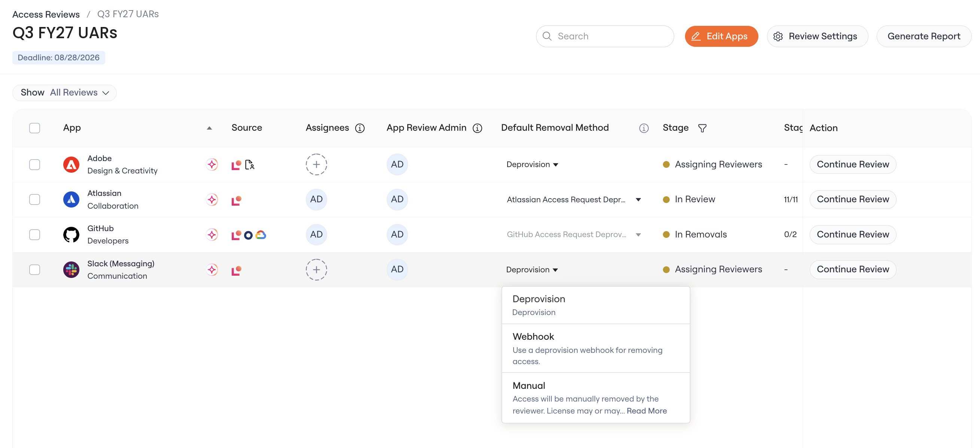Open Adobe's Deprovision removal method dropdown
This screenshot has width=980, height=448.
pos(532,164)
